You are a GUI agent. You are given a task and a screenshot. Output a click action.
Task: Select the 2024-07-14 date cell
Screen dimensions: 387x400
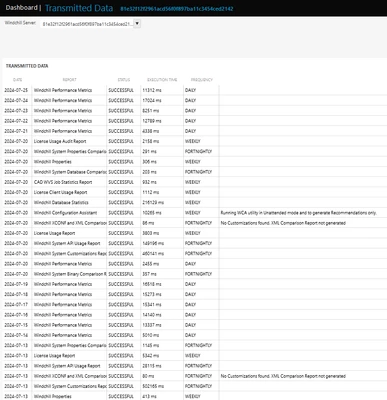tap(16, 335)
